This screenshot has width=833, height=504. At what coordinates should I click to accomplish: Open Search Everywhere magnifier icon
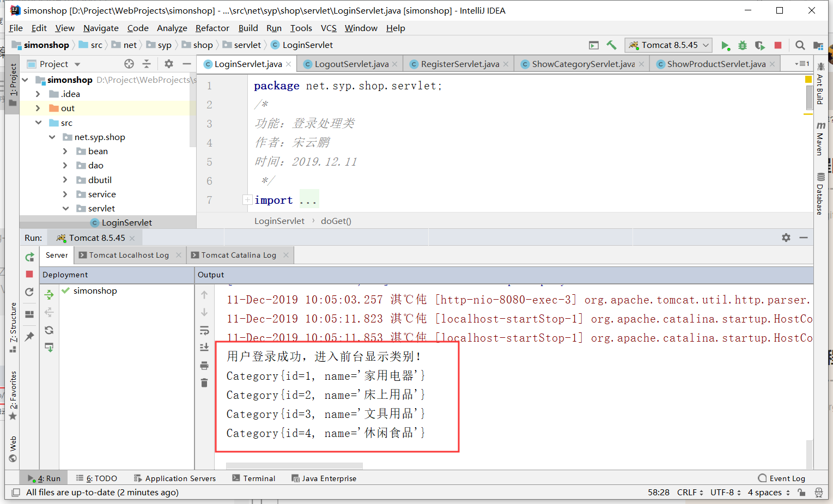pyautogui.click(x=800, y=45)
